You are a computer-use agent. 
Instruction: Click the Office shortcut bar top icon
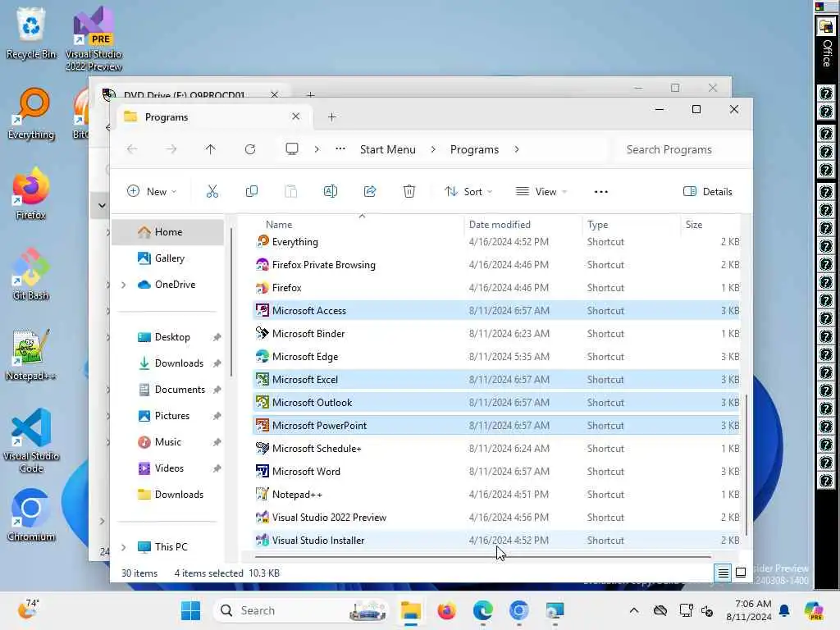click(826, 27)
